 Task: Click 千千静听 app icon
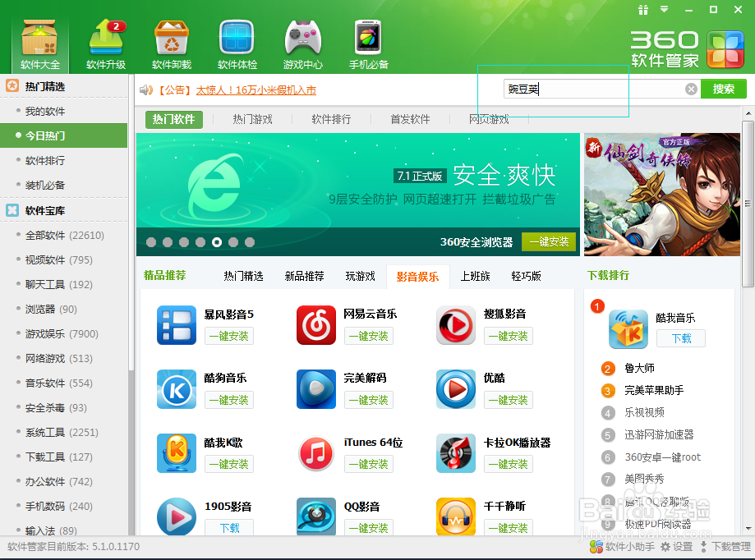[x=455, y=516]
